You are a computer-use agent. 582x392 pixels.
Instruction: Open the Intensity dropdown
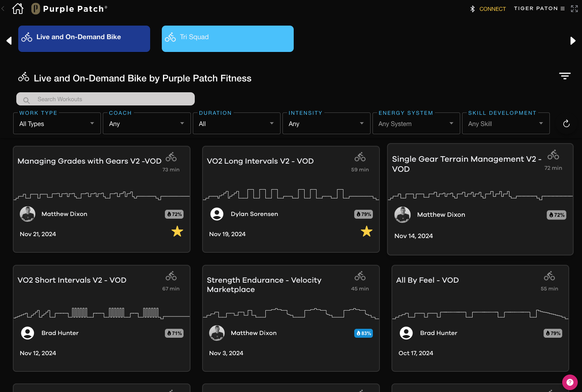click(326, 124)
